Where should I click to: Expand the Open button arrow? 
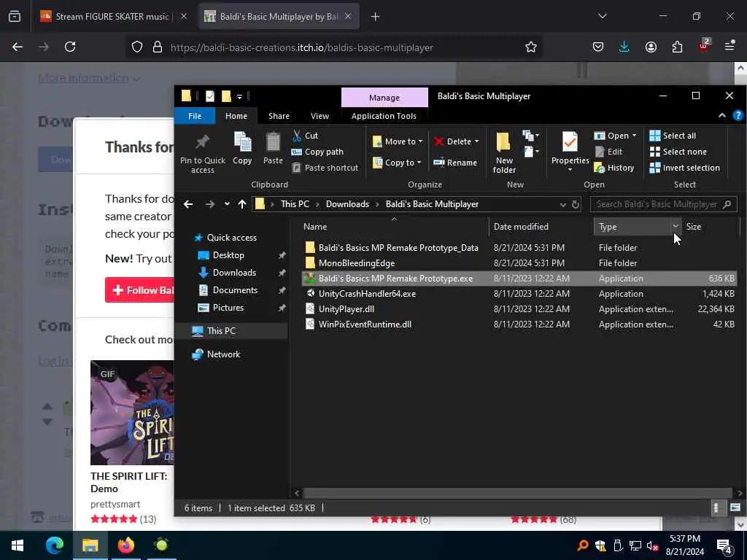coord(634,136)
